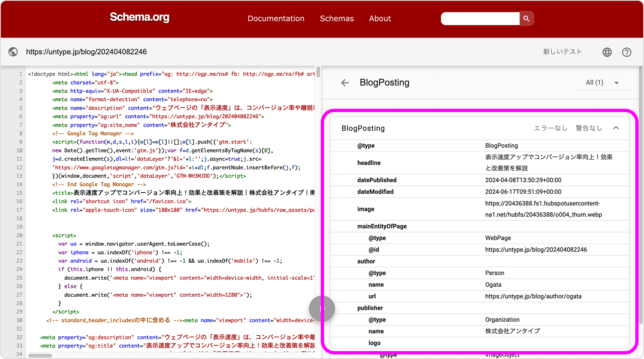This screenshot has height=359, width=644.
Task: Click the code/results pane divider handle
Action: tap(322, 309)
